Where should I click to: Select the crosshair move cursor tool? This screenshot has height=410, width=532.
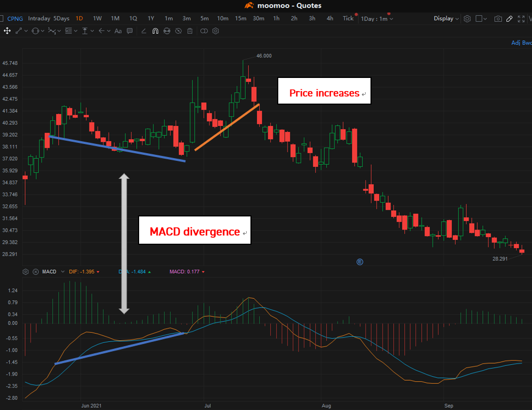pyautogui.click(x=7, y=31)
